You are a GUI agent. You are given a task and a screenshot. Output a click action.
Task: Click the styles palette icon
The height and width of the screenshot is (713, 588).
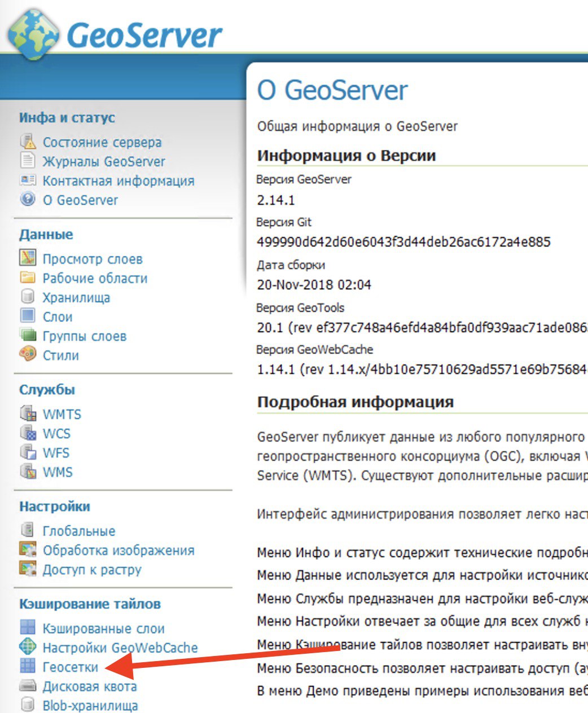[x=28, y=354]
